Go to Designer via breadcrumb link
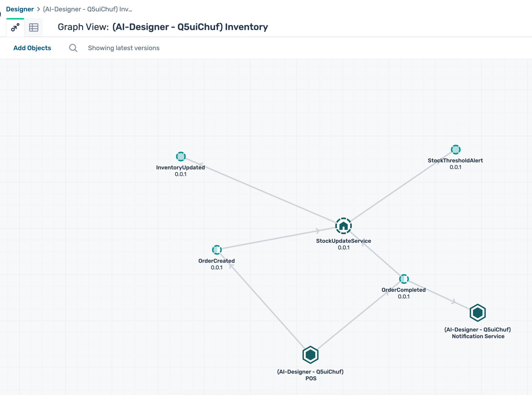Image resolution: width=532 pixels, height=395 pixels. point(20,9)
